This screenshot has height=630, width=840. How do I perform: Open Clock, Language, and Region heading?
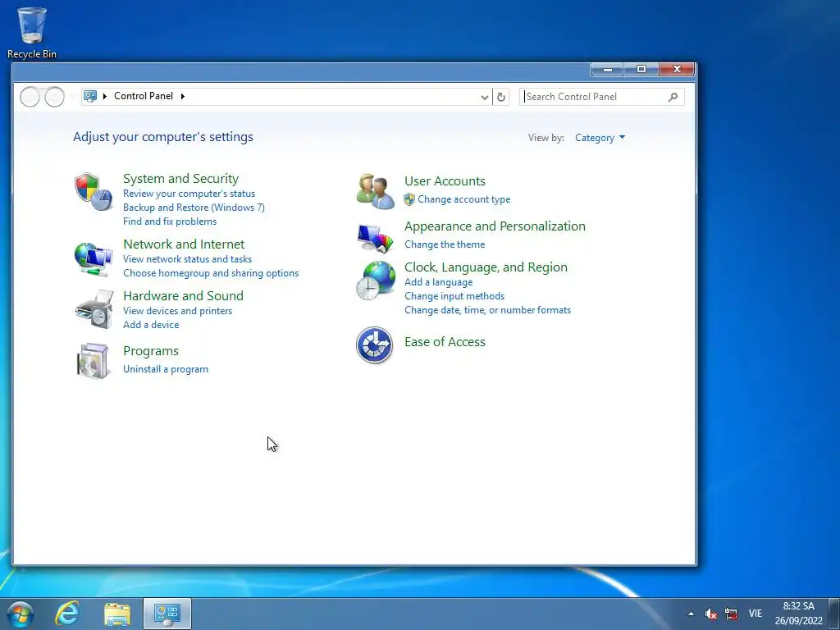486,267
